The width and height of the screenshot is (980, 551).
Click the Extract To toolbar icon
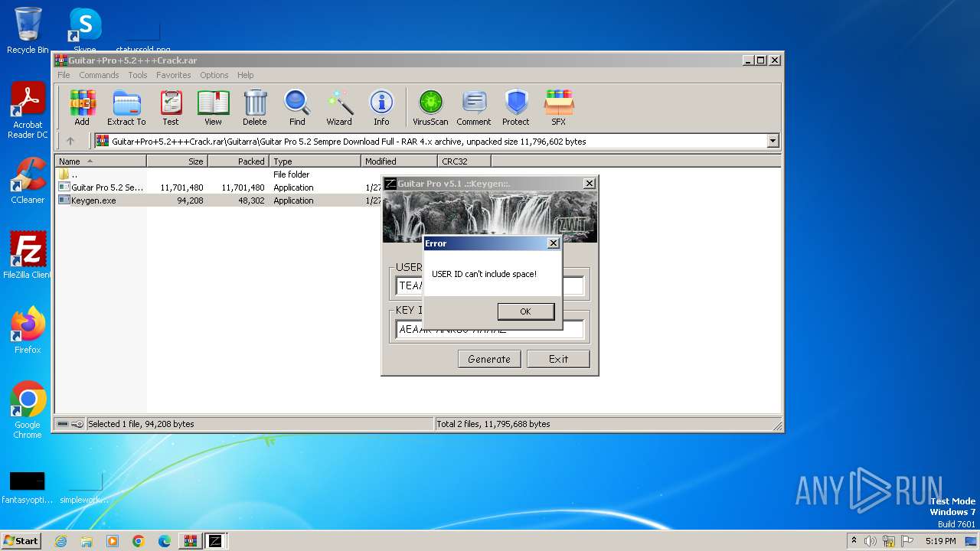pos(126,108)
